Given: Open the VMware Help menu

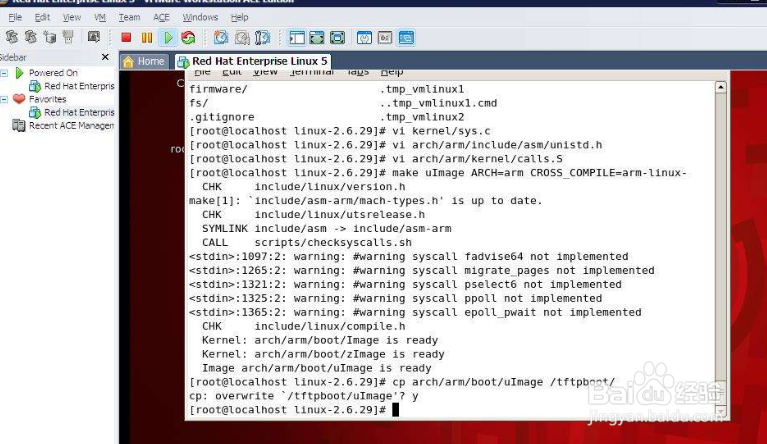Looking at the screenshot, I should [239, 17].
